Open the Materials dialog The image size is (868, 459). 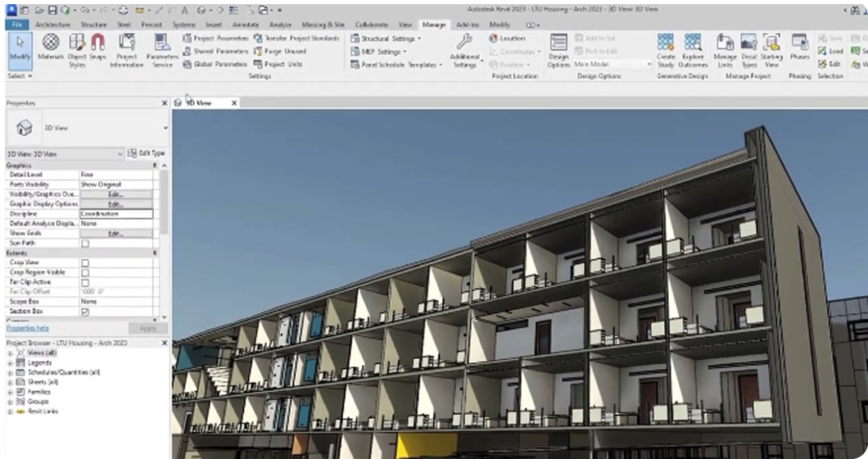coord(51,48)
